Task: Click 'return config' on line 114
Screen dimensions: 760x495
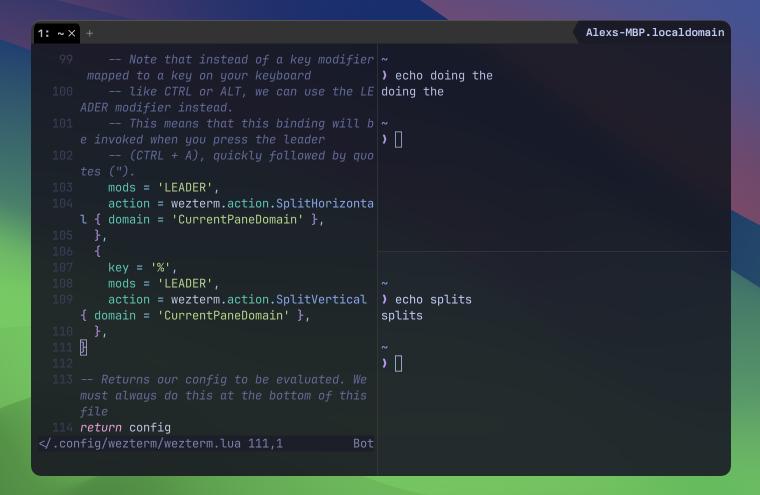Action: pyautogui.click(x=126, y=428)
